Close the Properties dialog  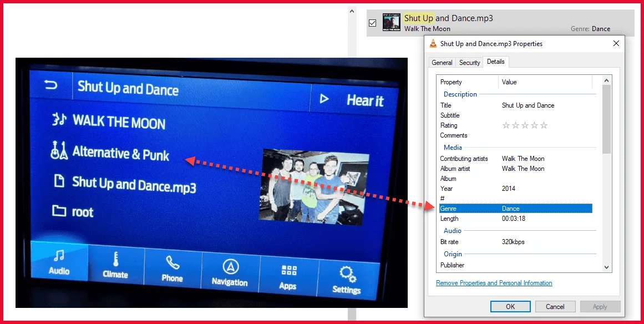[616, 43]
